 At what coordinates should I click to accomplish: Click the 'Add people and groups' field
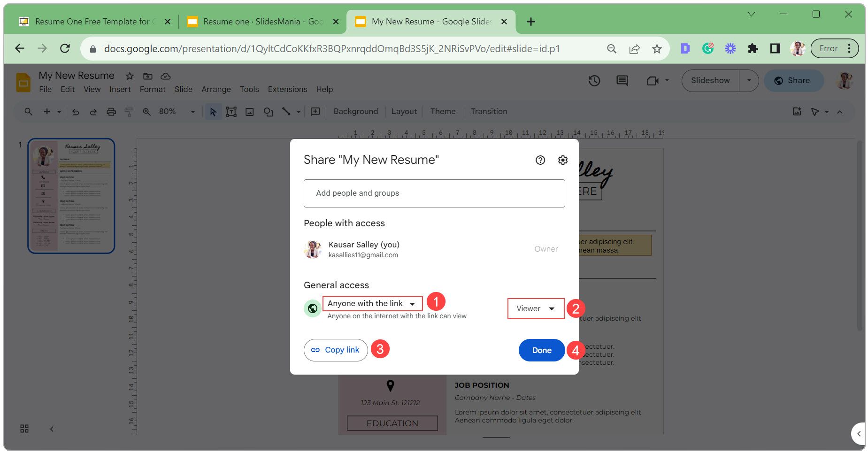(434, 193)
